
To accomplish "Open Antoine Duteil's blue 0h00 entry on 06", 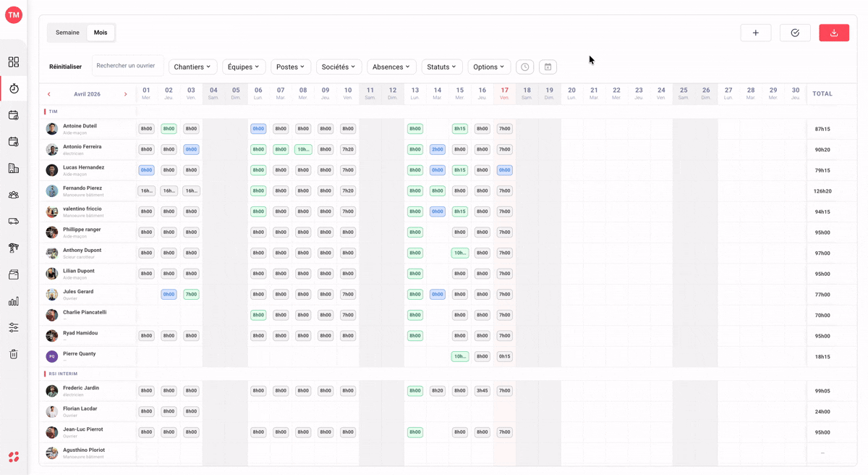I will click(258, 129).
